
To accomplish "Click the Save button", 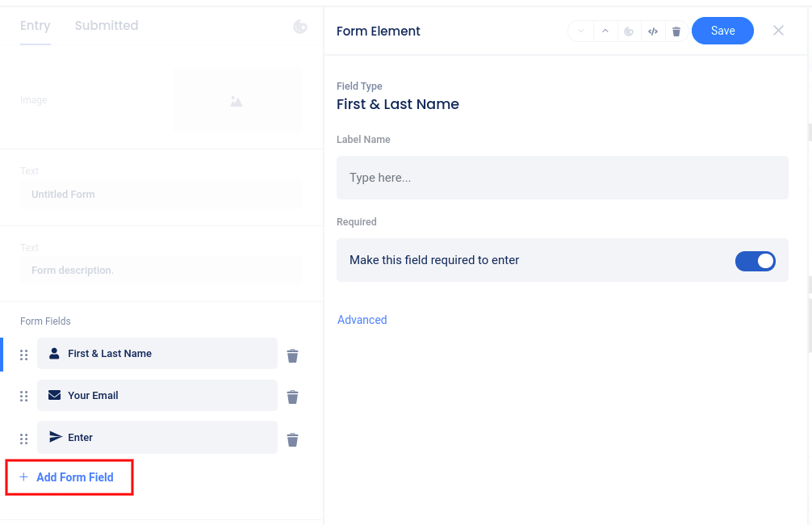I will coord(722,31).
